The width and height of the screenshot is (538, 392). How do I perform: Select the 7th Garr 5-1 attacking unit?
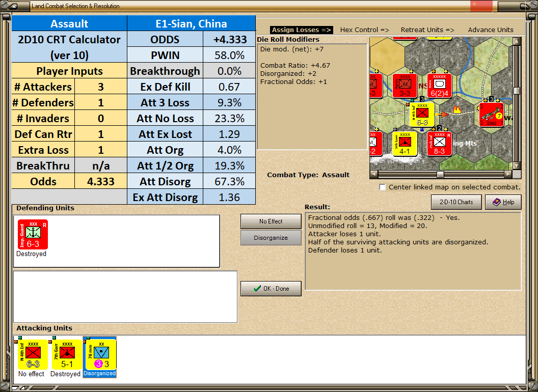[67, 355]
